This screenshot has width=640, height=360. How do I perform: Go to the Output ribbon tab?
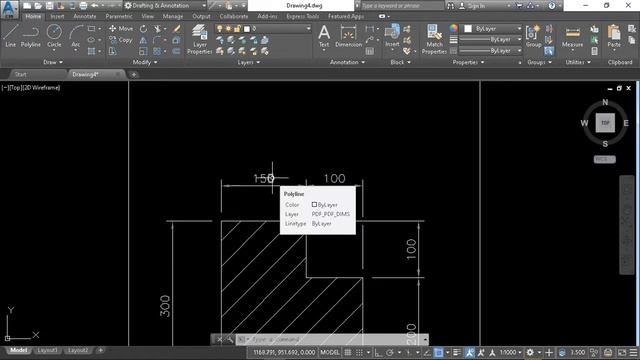click(x=201, y=16)
